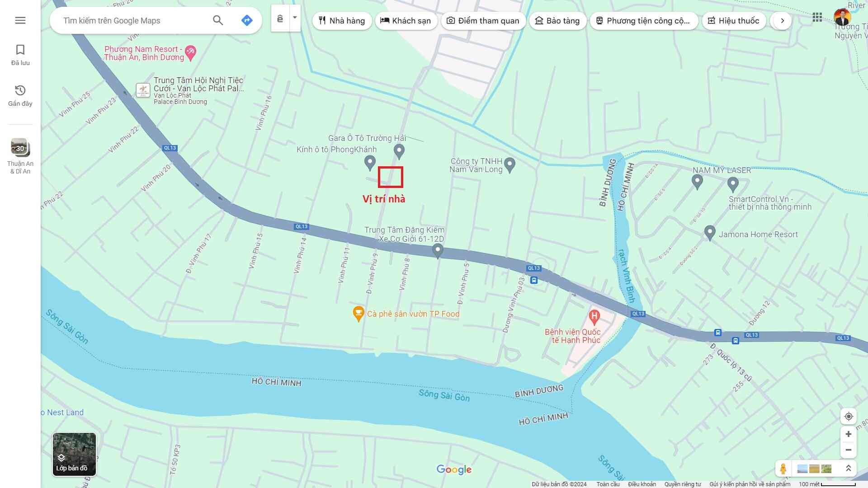Screen dimensions: 868x488
Task: Open dropdown arrow beside transit icon
Action: (x=295, y=18)
